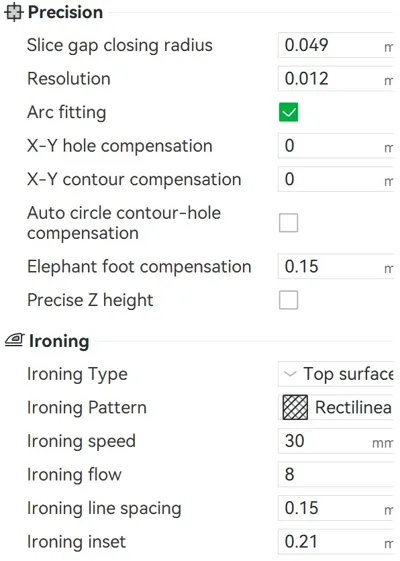Click the Precision section heading
This screenshot has width=400, height=561.
point(65,12)
